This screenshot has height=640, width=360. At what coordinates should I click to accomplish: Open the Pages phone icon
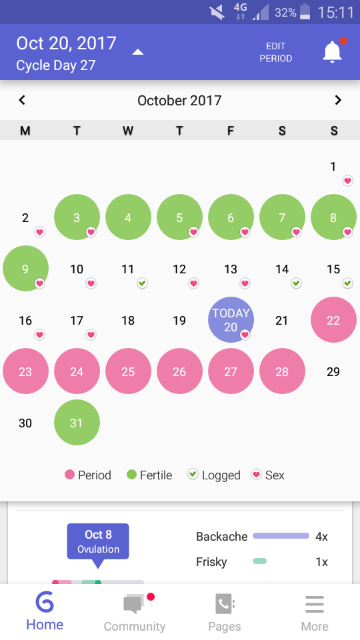pos(224,604)
